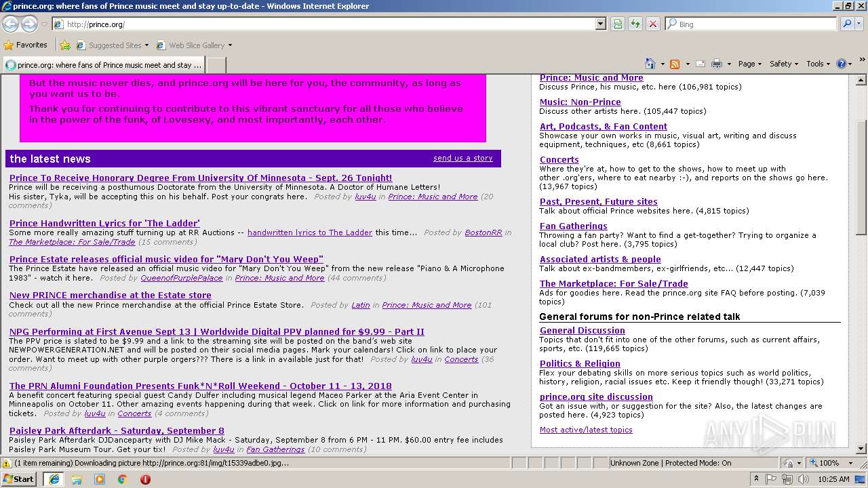868x488 pixels.
Task: Click the page scrollbar down arrow
Action: [x=861, y=448]
